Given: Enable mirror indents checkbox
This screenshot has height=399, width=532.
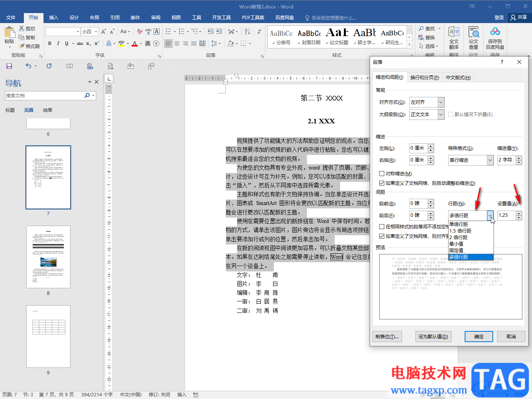Looking at the screenshot, I should [382, 174].
